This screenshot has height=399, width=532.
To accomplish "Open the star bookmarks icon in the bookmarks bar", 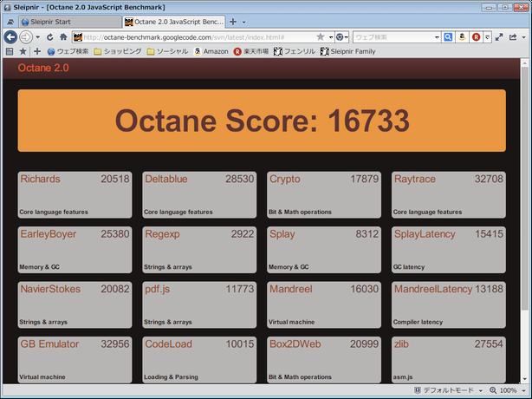I will [23, 51].
